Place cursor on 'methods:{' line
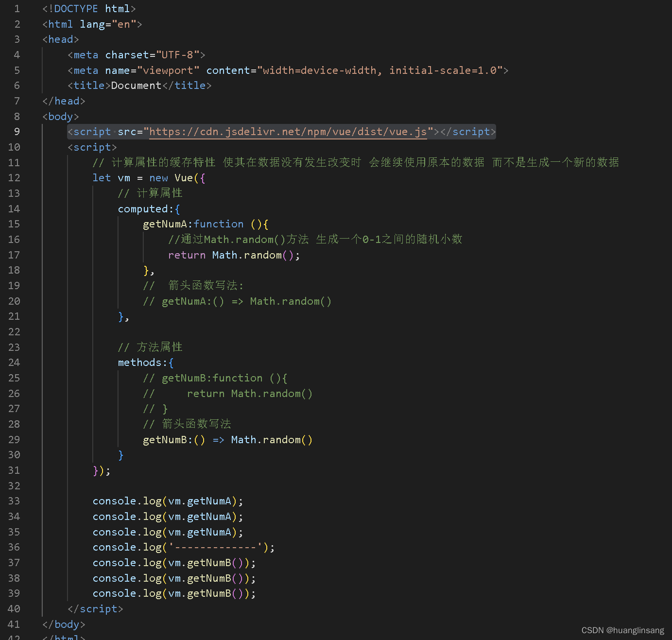Screen dimensions: 672x640 146,363
